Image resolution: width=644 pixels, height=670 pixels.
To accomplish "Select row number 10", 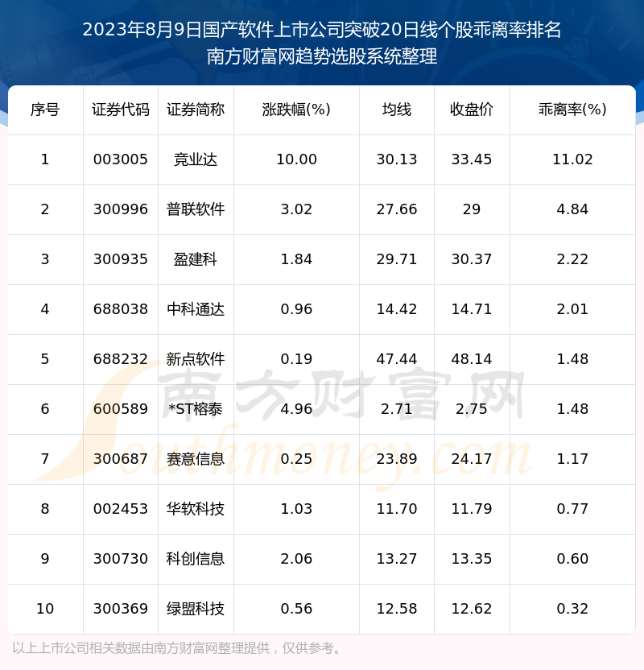I will click(x=45, y=610).
